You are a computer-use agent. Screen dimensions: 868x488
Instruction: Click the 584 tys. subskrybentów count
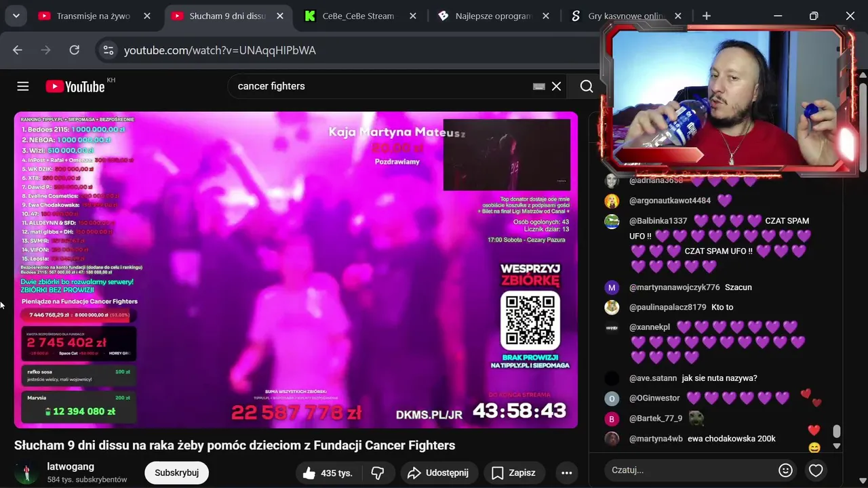tap(87, 479)
